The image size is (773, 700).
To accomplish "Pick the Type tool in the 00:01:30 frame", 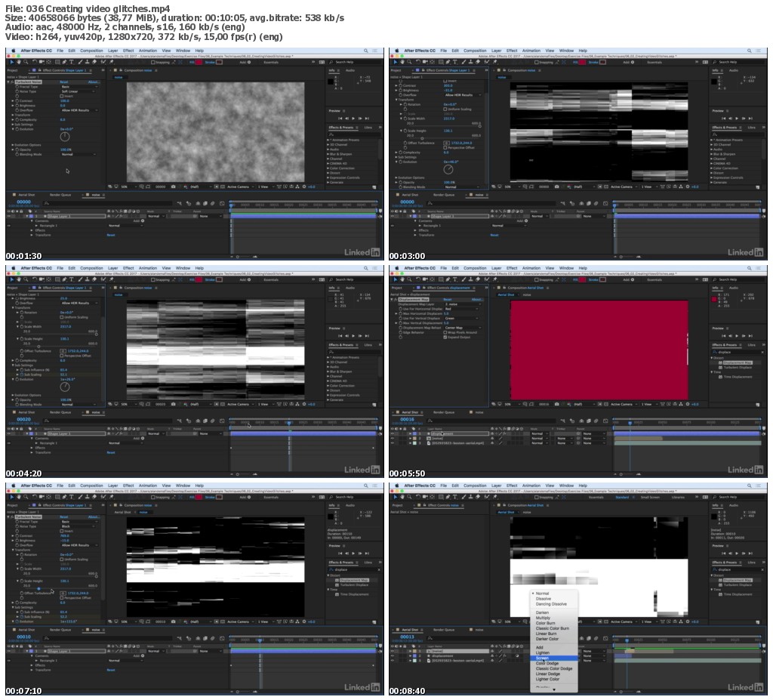I will pos(72,62).
